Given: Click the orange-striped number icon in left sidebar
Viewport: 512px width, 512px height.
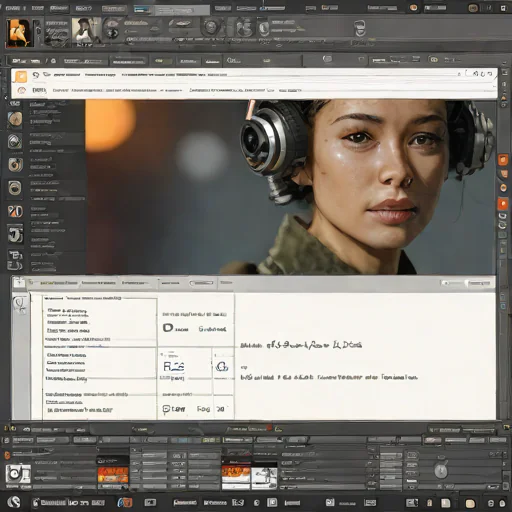Looking at the screenshot, I should 15,211.
